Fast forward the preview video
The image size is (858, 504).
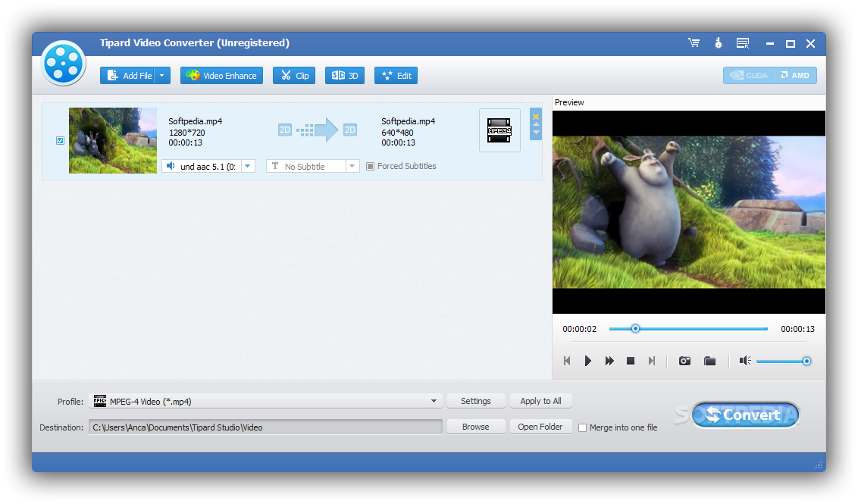click(609, 361)
